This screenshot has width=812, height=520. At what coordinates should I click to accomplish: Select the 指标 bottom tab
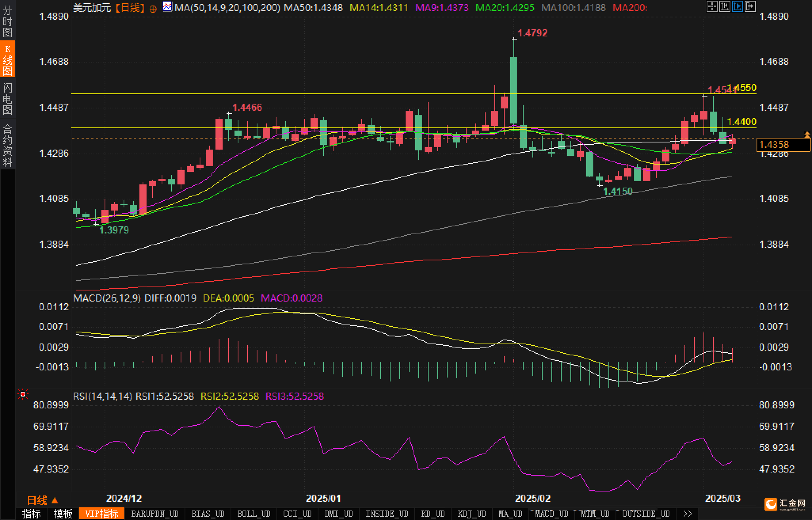pyautogui.click(x=32, y=514)
